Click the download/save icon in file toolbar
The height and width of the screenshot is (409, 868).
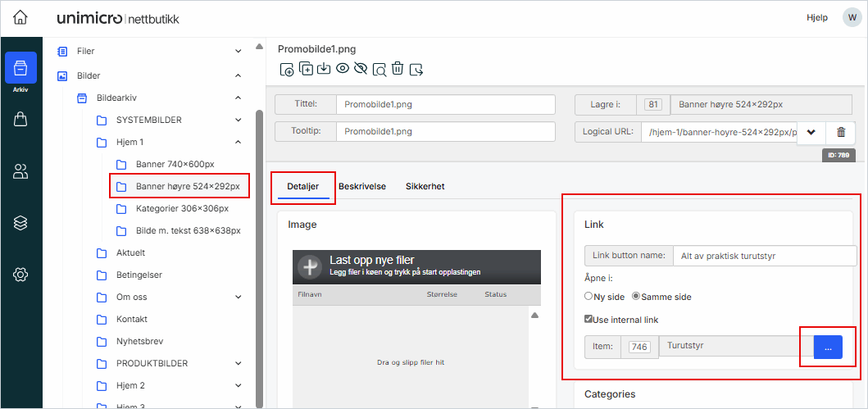324,69
